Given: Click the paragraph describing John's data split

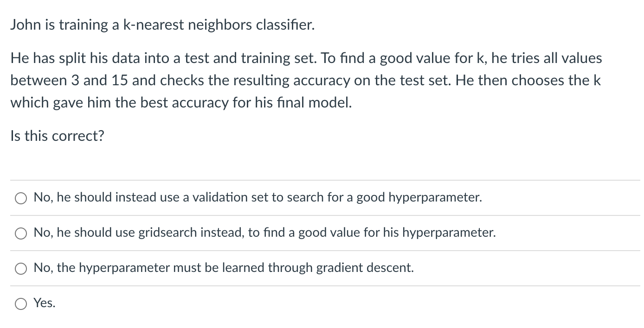Looking at the screenshot, I should coord(306,80).
